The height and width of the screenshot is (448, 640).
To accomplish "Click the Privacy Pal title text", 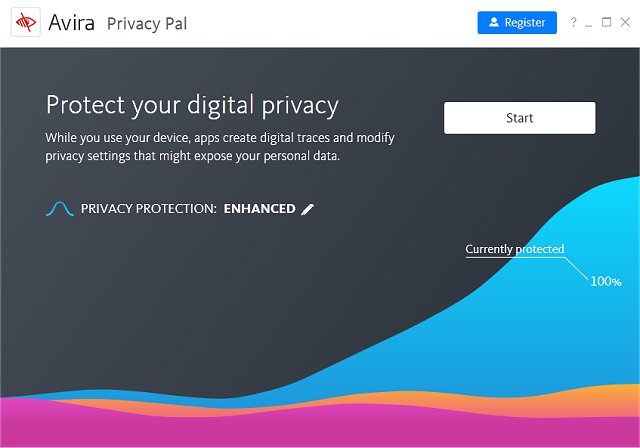I will [148, 23].
